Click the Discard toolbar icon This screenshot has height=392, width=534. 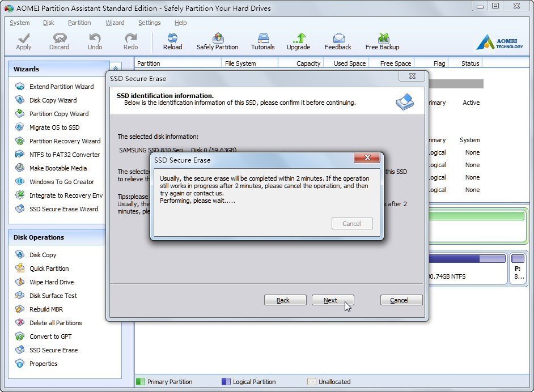coord(60,41)
